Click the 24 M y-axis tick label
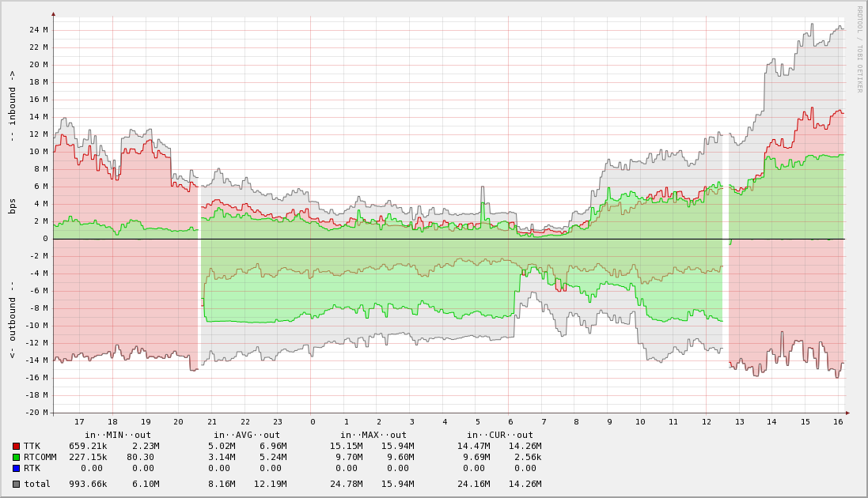The width and height of the screenshot is (868, 498). click(39, 30)
